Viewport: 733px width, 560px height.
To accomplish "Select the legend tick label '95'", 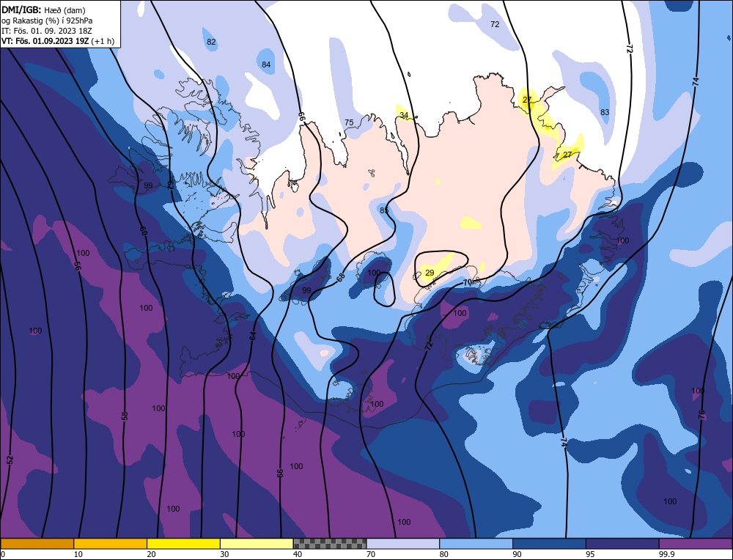I will click(590, 554).
